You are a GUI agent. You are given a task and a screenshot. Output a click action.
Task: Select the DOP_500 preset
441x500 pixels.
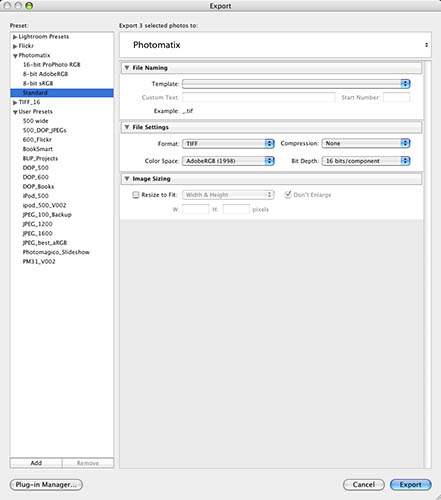point(36,168)
